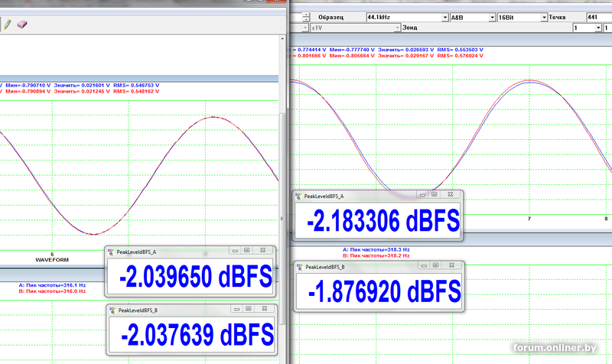Click up arrow of stepper left of Образец

[x=308, y=13]
